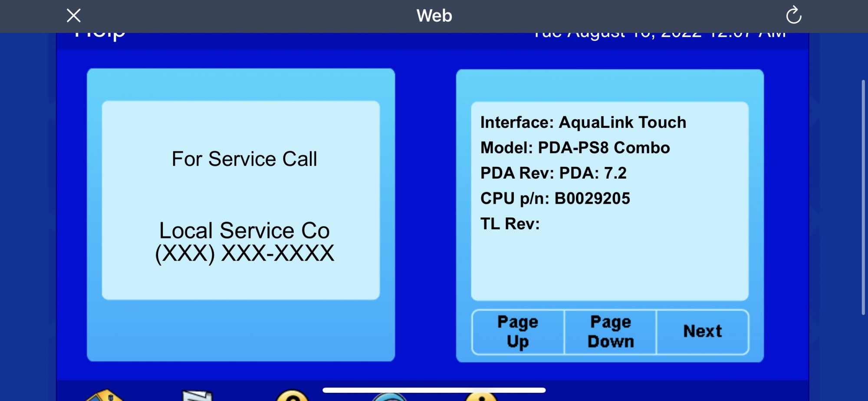Click the 'Interface: AquaLink Touch' line
Viewport: 868px width, 401px height.
point(583,122)
